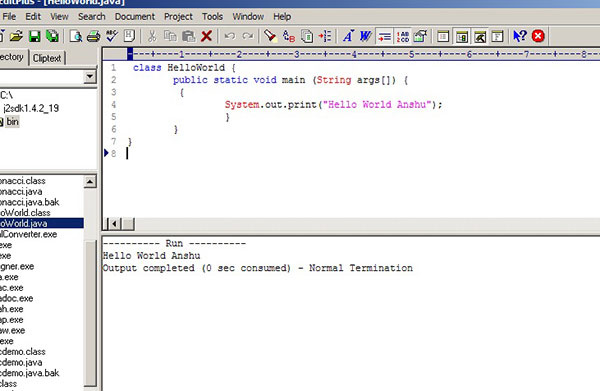600x391 pixels.
Task: Click the Open file folder icon
Action: 16,36
